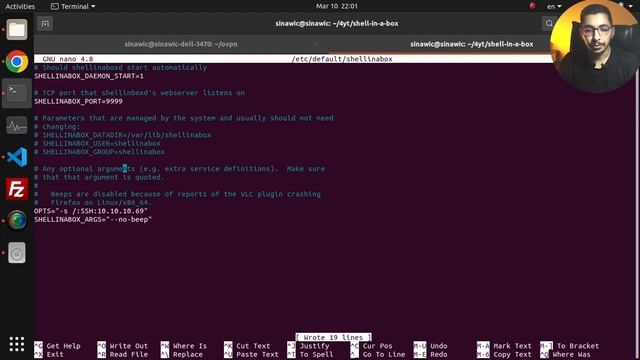
Task: Click the SHELLINABOX_DAEMON_START=1 line
Action: 89,76
